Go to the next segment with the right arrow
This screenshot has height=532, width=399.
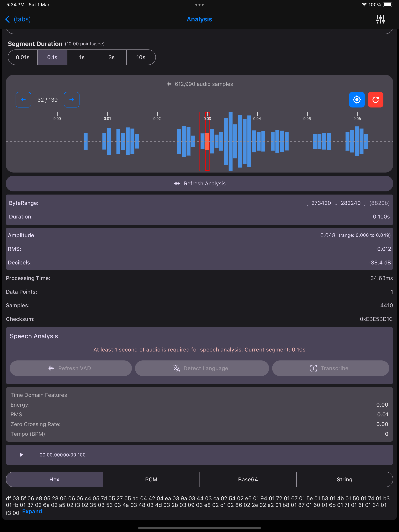pos(72,100)
